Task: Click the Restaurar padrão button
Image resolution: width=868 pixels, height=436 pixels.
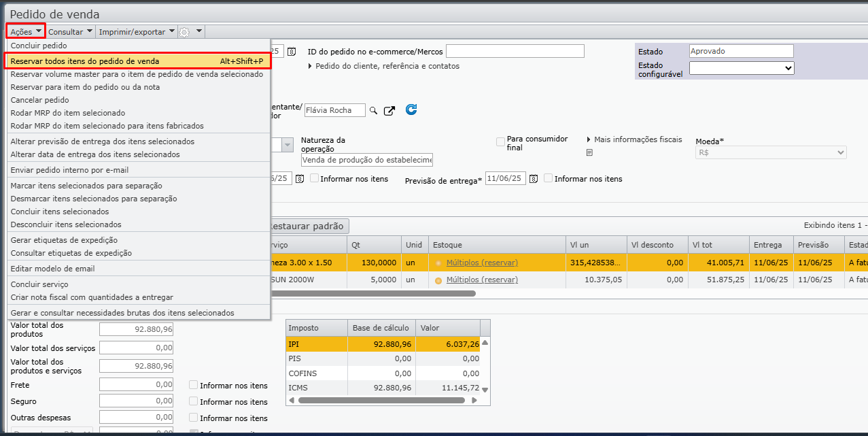Action: (308, 226)
